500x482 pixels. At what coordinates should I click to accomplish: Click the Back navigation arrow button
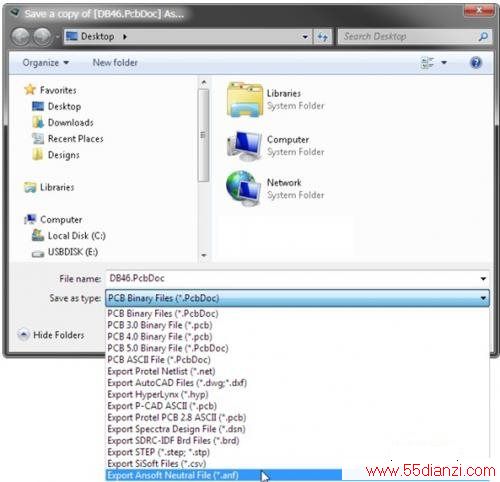[x=20, y=37]
